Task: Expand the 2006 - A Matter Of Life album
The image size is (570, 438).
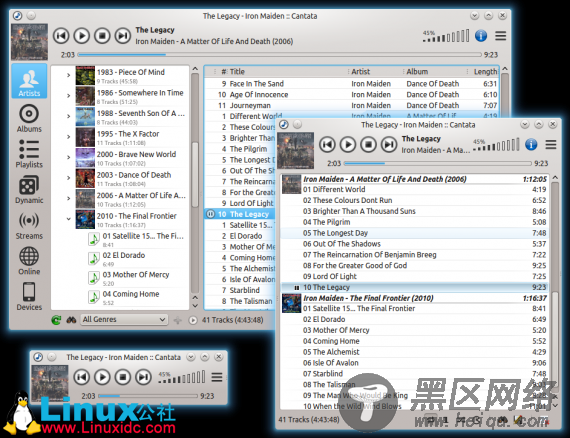Action: pyautogui.click(x=68, y=198)
